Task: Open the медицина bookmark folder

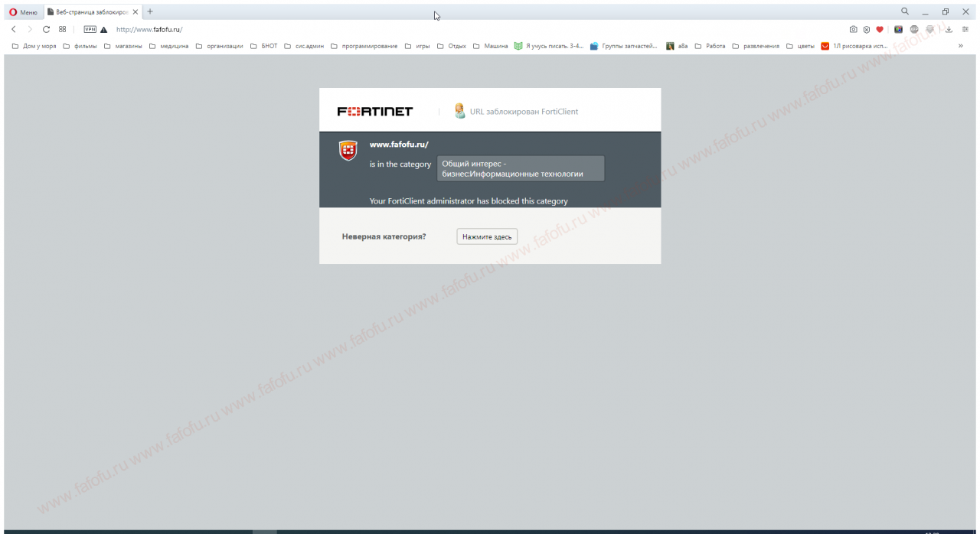Action: [168, 46]
